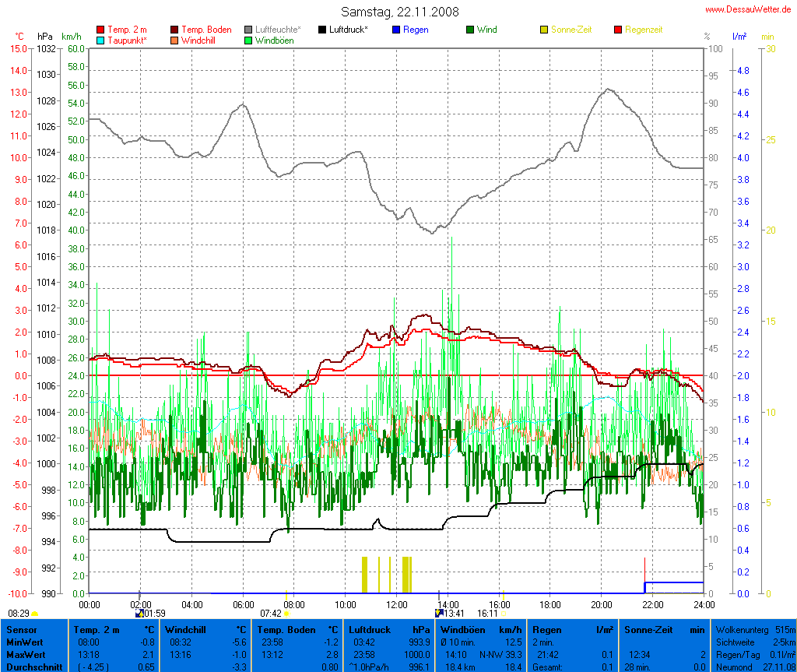Click the Luftdruck header in the data table
The height and width of the screenshot is (672, 797).
point(370,629)
